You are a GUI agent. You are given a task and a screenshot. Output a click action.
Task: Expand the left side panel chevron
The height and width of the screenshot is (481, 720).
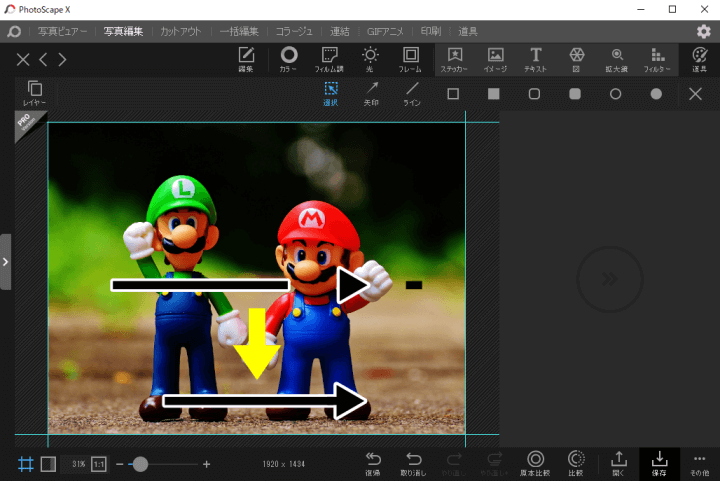[x=5, y=262]
